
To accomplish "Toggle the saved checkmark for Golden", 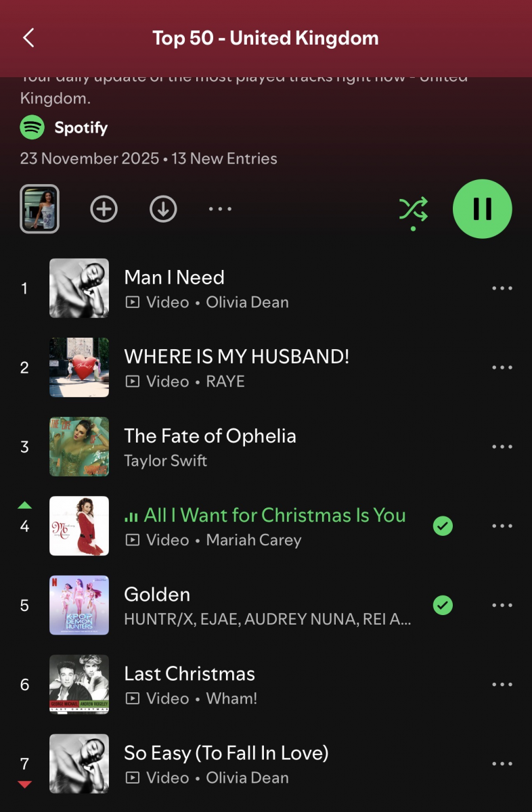I will pos(443,605).
